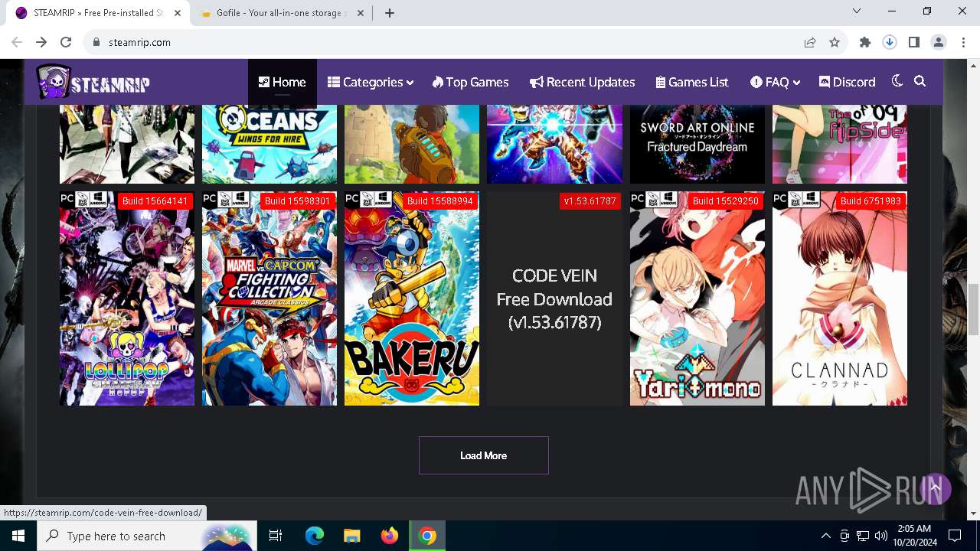Open the Oceans Wings for Hire thumbnail
Viewport: 980px width, 551px height.
pos(269,144)
